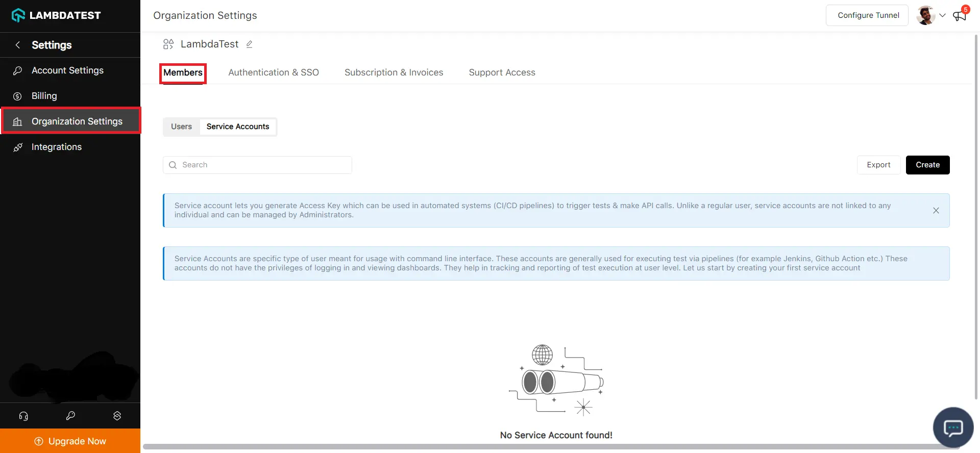Screen dimensions: 980x453
Task: Switch to the Users toggle
Action: tap(181, 127)
